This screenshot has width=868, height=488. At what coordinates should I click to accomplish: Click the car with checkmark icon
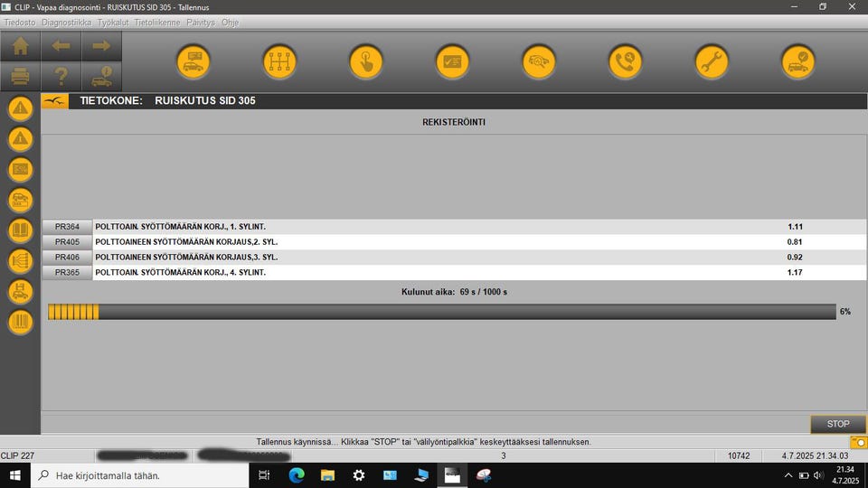(797, 61)
